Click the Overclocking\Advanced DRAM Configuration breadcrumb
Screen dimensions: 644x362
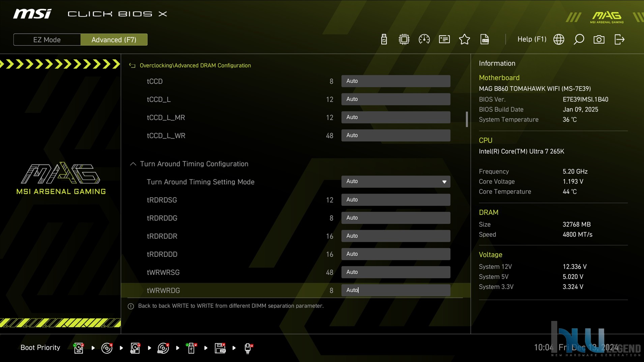tap(195, 65)
